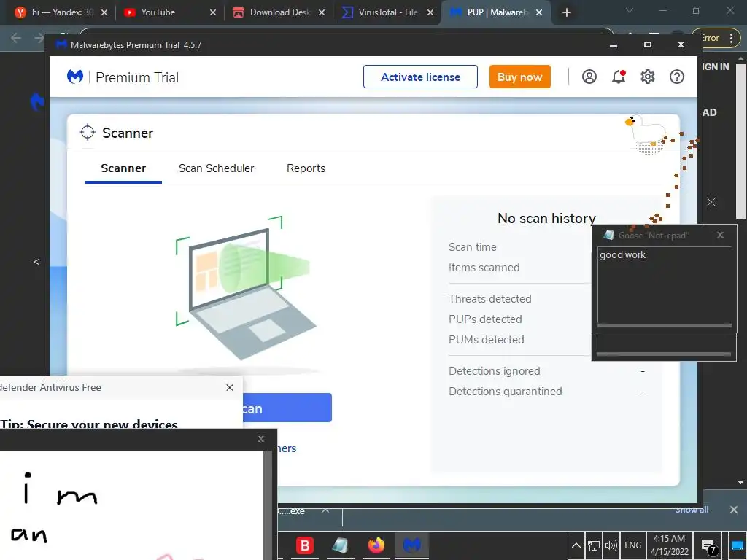The width and height of the screenshot is (747, 560).
Task: Open Bitdefender icon in the taskbar
Action: coord(305,545)
